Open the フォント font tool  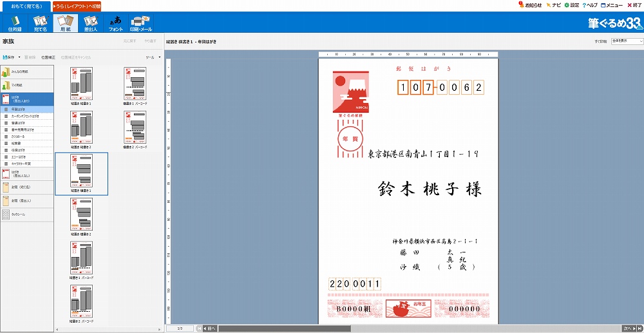click(x=116, y=23)
